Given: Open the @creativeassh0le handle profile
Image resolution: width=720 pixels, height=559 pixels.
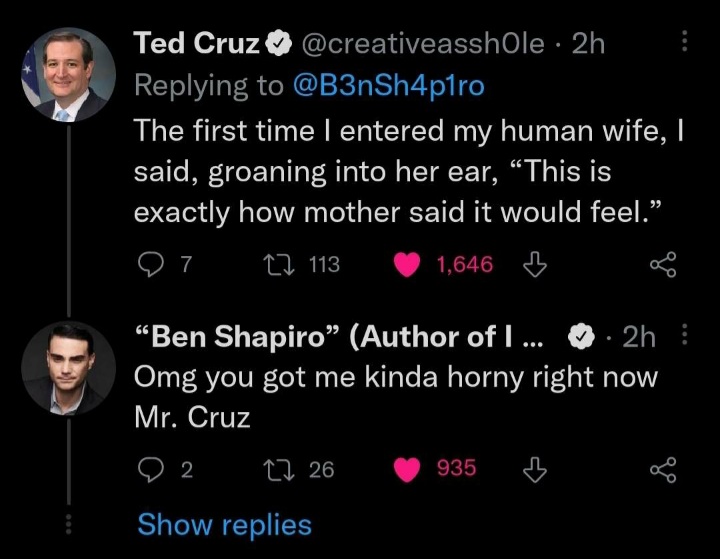Looking at the screenshot, I should (422, 43).
